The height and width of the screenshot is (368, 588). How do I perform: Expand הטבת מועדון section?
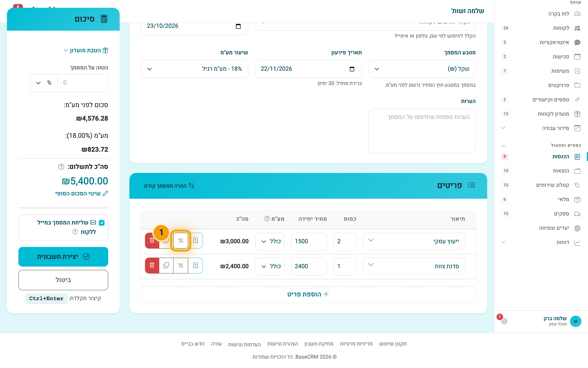(86, 50)
